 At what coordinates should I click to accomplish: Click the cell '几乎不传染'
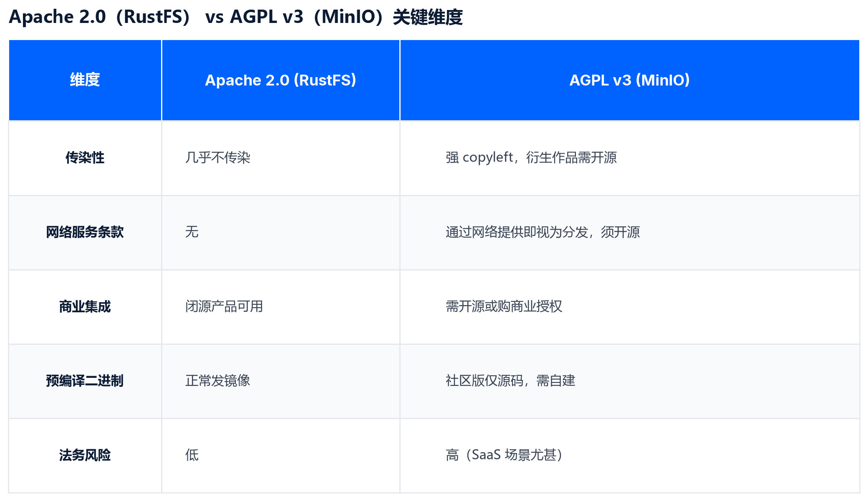coord(281,158)
